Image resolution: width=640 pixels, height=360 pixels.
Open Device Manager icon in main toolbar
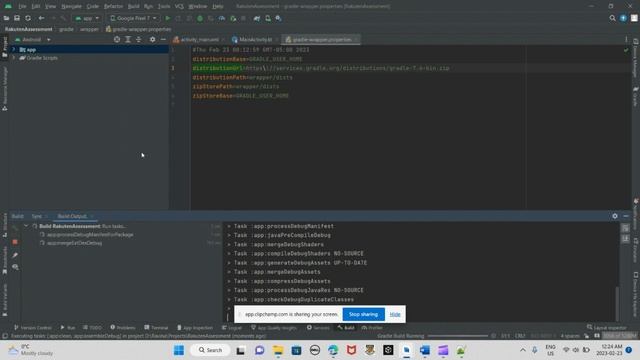(268, 18)
